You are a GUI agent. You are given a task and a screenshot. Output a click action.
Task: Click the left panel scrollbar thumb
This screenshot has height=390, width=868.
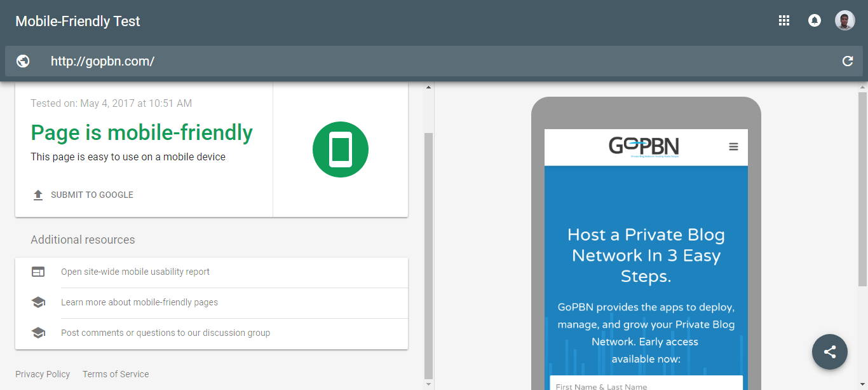[x=428, y=254]
